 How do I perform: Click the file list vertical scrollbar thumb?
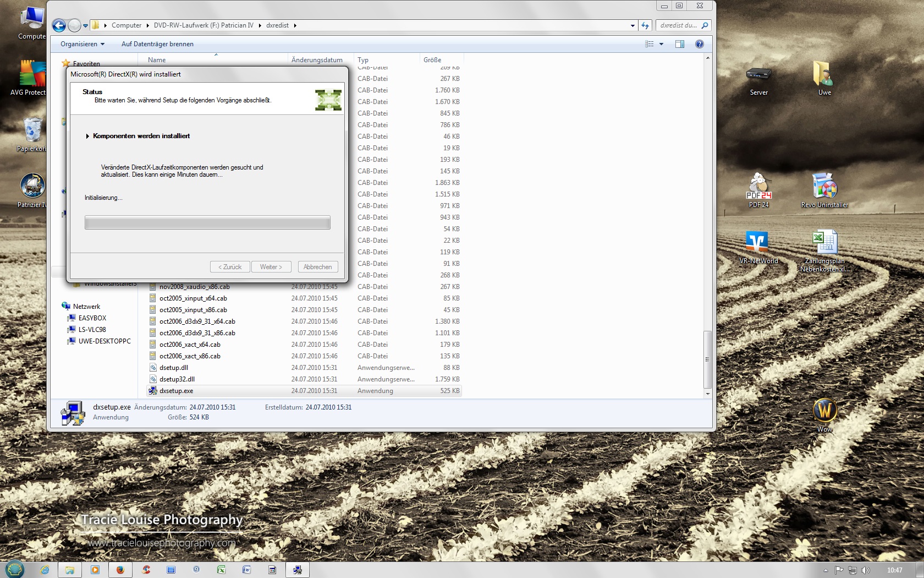pos(708,359)
